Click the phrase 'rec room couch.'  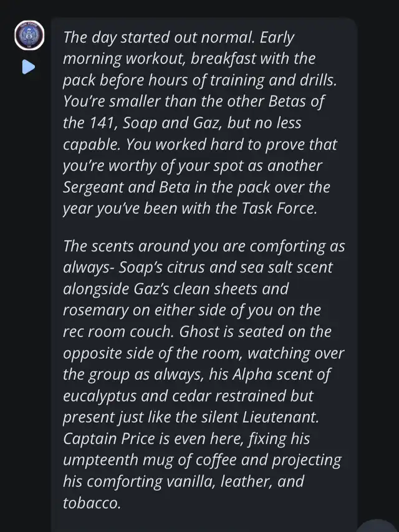[118, 331]
